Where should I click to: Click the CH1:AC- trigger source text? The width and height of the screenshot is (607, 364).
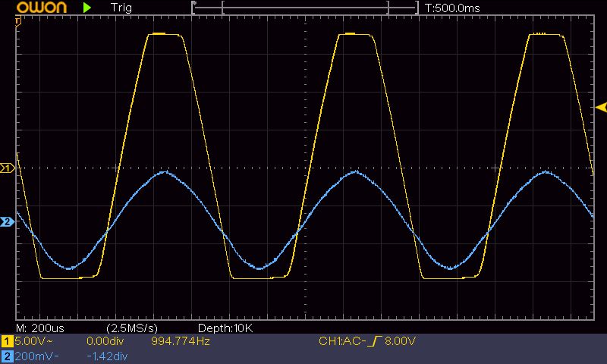coord(342,341)
